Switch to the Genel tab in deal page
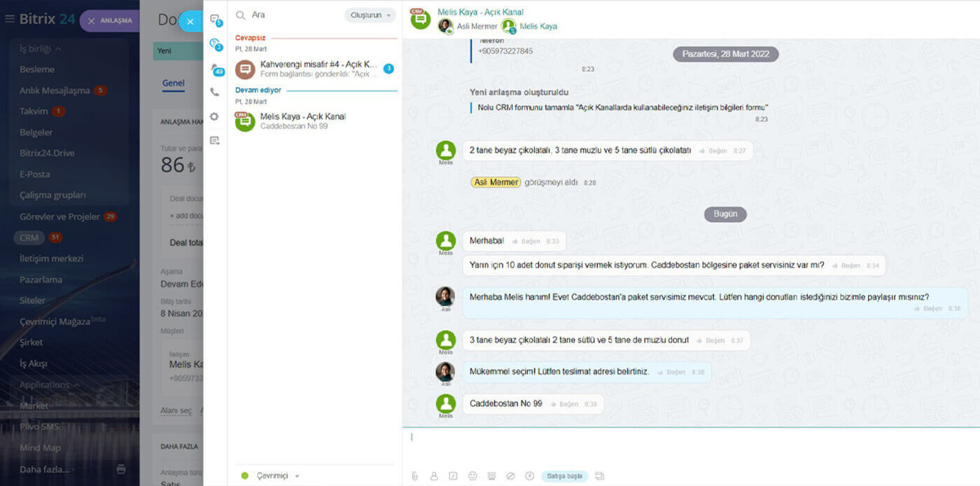This screenshot has height=486, width=980. (x=174, y=83)
